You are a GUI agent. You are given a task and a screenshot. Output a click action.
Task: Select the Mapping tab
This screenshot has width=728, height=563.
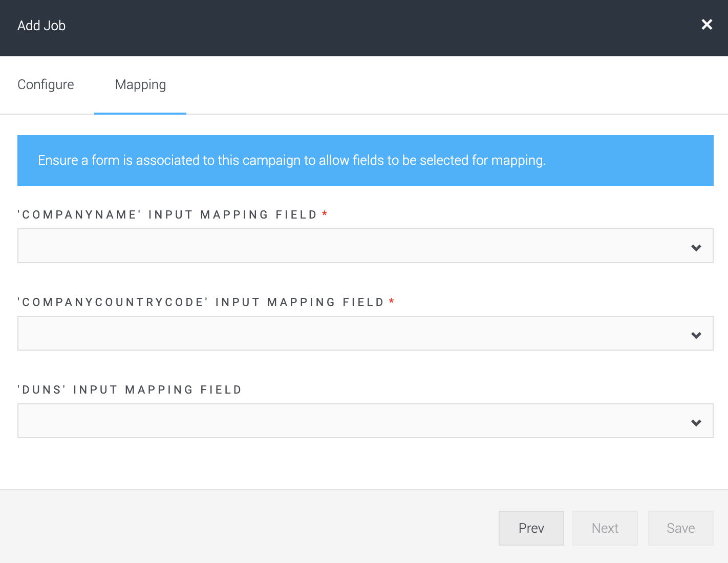(140, 84)
